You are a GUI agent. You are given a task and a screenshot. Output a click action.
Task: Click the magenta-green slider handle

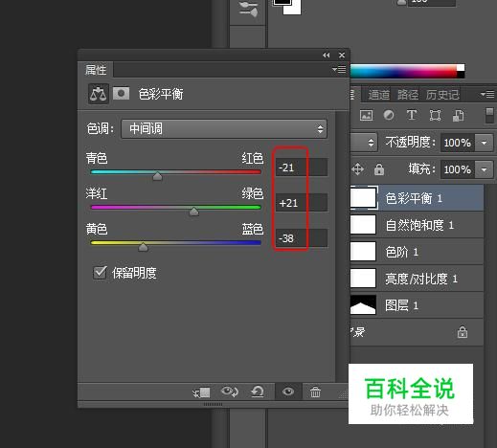click(x=193, y=211)
